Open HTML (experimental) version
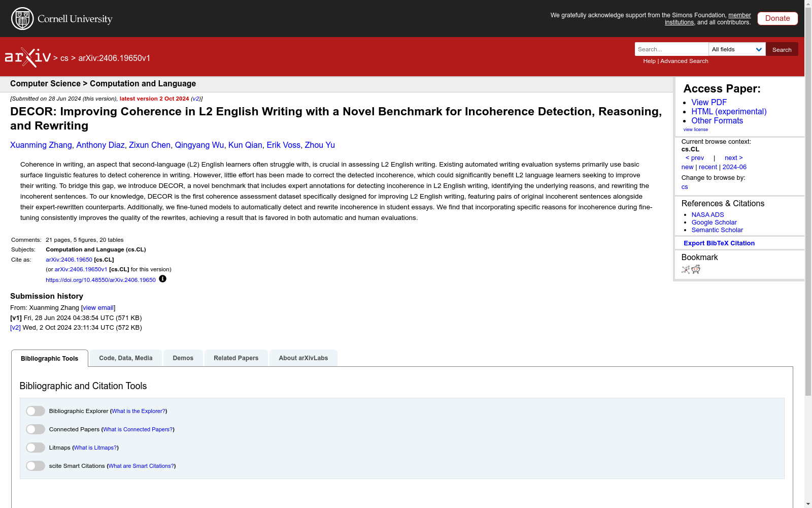 [x=729, y=111]
